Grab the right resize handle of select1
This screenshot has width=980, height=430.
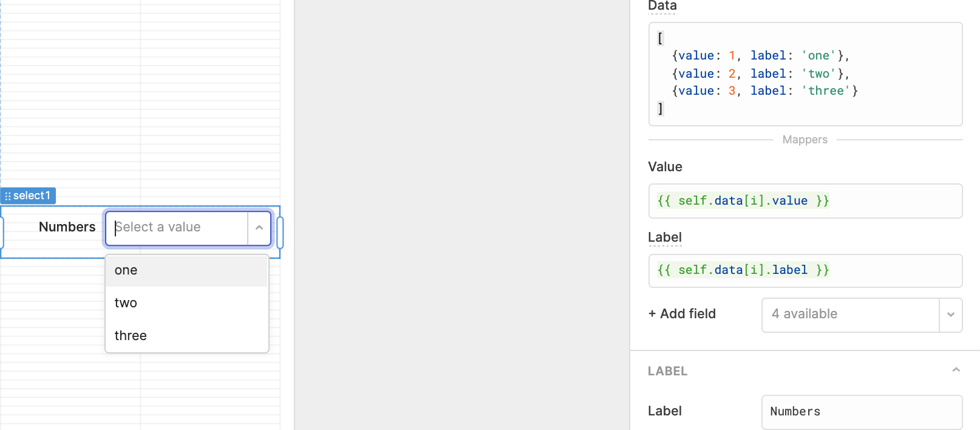click(x=280, y=232)
